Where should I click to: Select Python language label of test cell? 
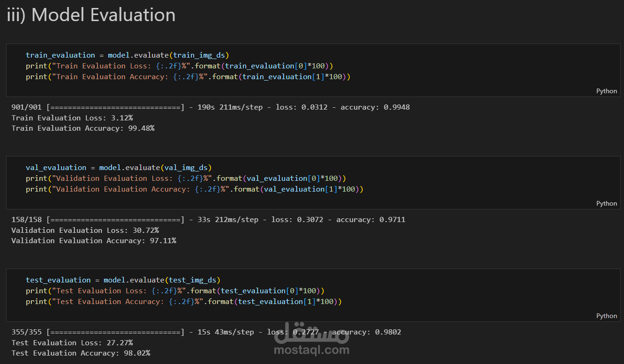pyautogui.click(x=607, y=316)
